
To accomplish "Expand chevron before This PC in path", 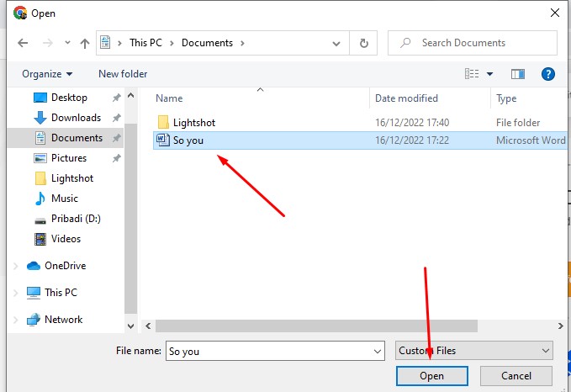I will click(119, 43).
